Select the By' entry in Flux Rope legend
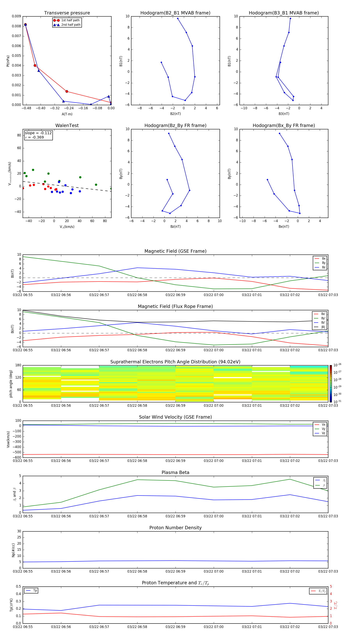Screen dimensions: 351x644 (320, 318)
